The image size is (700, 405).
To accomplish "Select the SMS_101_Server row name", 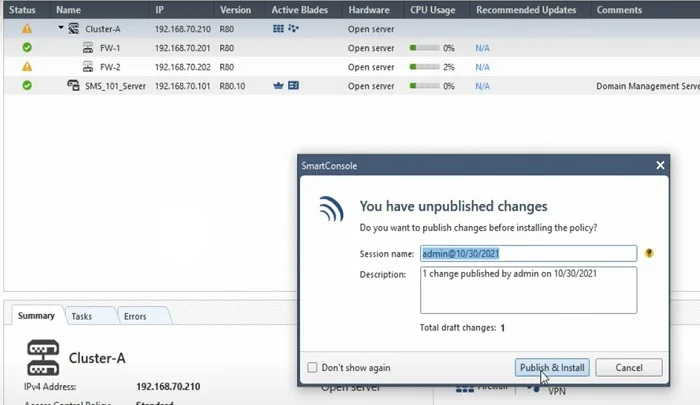I will (x=115, y=86).
